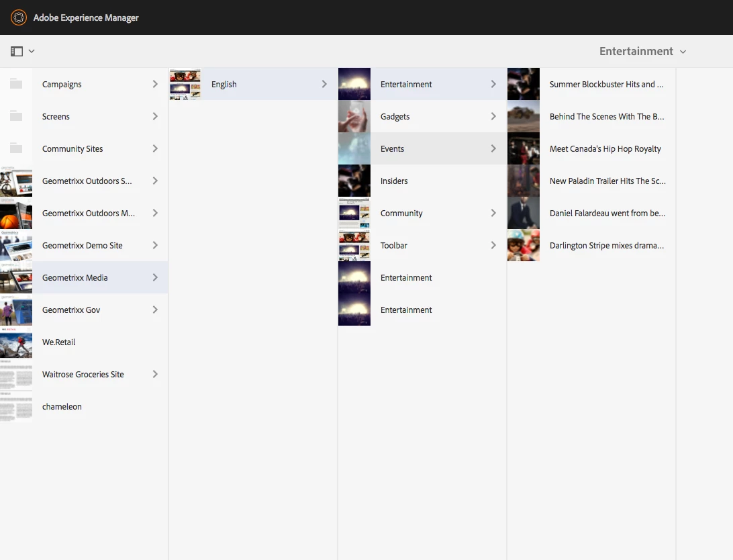Click the Community Sites folder icon

[x=16, y=148]
